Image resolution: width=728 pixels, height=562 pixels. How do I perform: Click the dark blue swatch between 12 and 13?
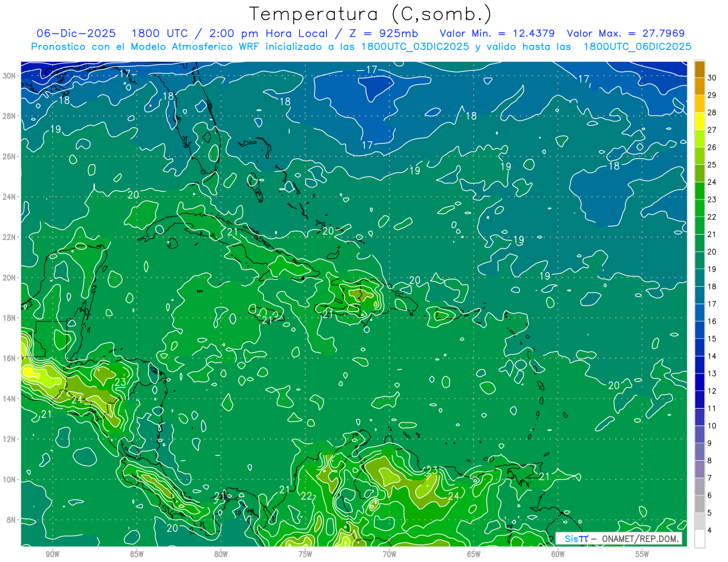click(700, 383)
